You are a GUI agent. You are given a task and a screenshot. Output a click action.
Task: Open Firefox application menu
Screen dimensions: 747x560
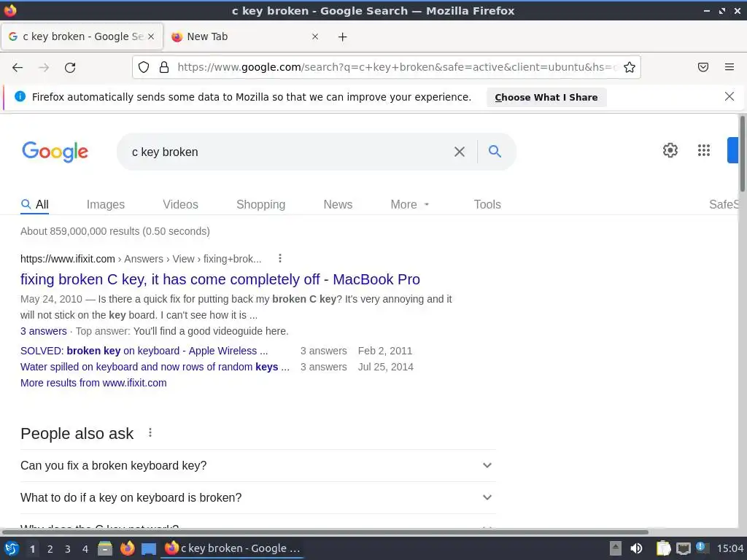point(729,67)
